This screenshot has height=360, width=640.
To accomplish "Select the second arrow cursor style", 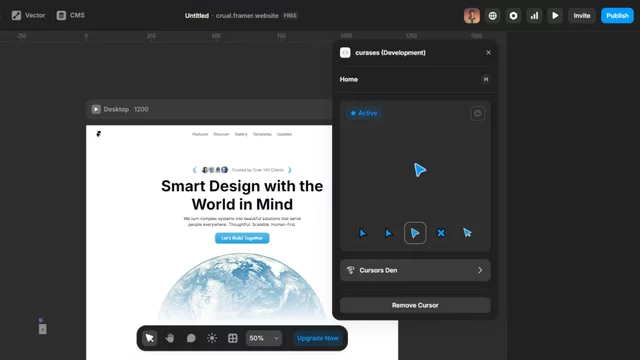I will point(389,233).
